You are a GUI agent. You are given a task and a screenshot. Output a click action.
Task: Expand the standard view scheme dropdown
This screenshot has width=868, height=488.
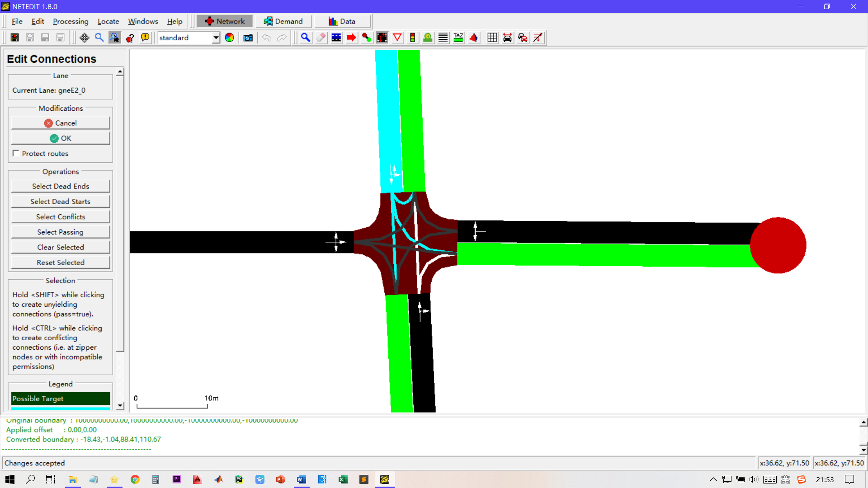(x=216, y=38)
